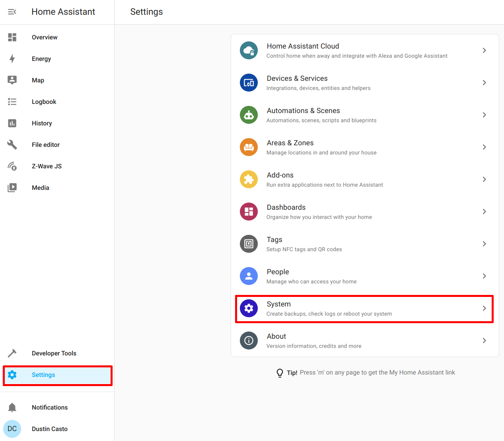This screenshot has height=441, width=504.
Task: Click the Media play box icon
Action: [x=12, y=188]
